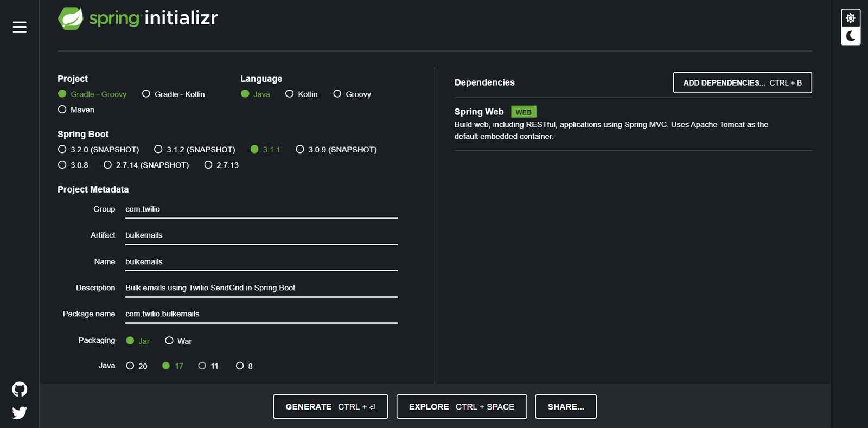Select Spring Boot 2.7.13
The width and height of the screenshot is (868, 428).
[221, 165]
